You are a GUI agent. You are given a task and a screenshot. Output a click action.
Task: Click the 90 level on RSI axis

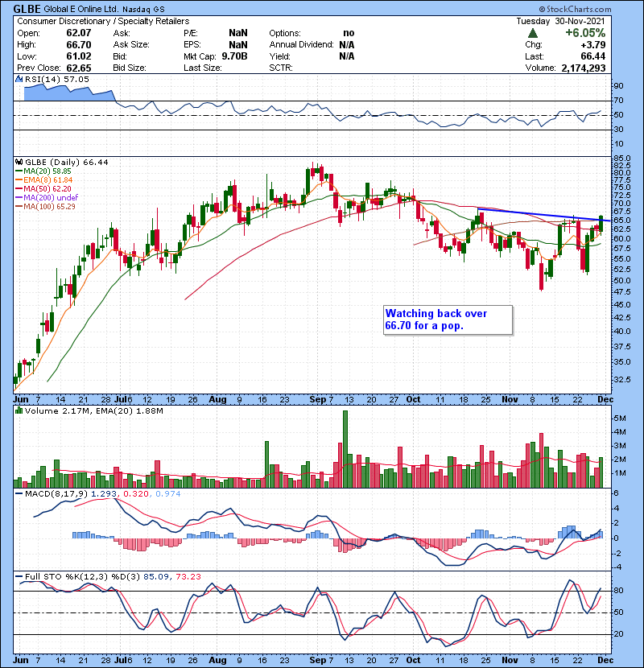pyautogui.click(x=618, y=86)
